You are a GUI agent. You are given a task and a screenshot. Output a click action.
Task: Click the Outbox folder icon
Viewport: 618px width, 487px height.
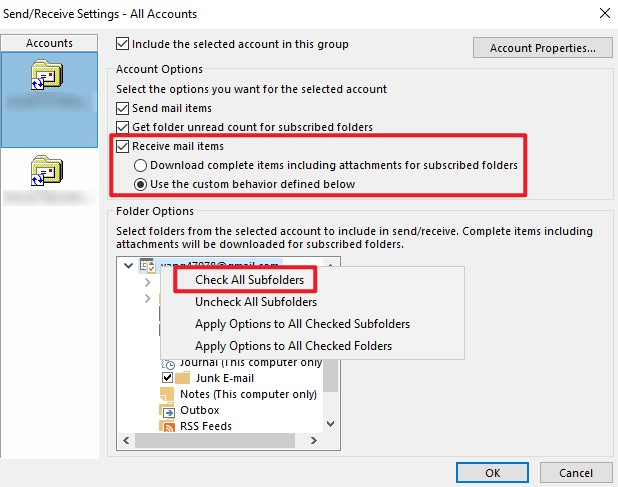[x=167, y=410]
